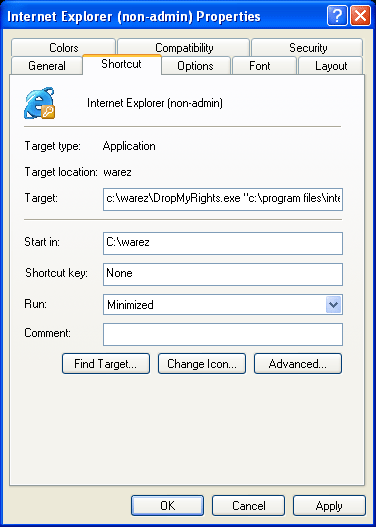Screen dimensions: 376x527
Task: Click the Apply button
Action: pos(329,505)
